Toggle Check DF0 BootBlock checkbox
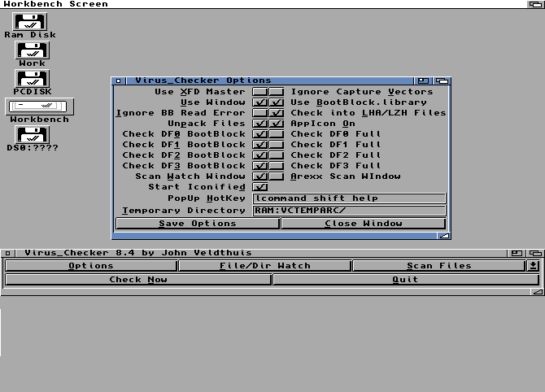The image size is (545, 392). 260,134
